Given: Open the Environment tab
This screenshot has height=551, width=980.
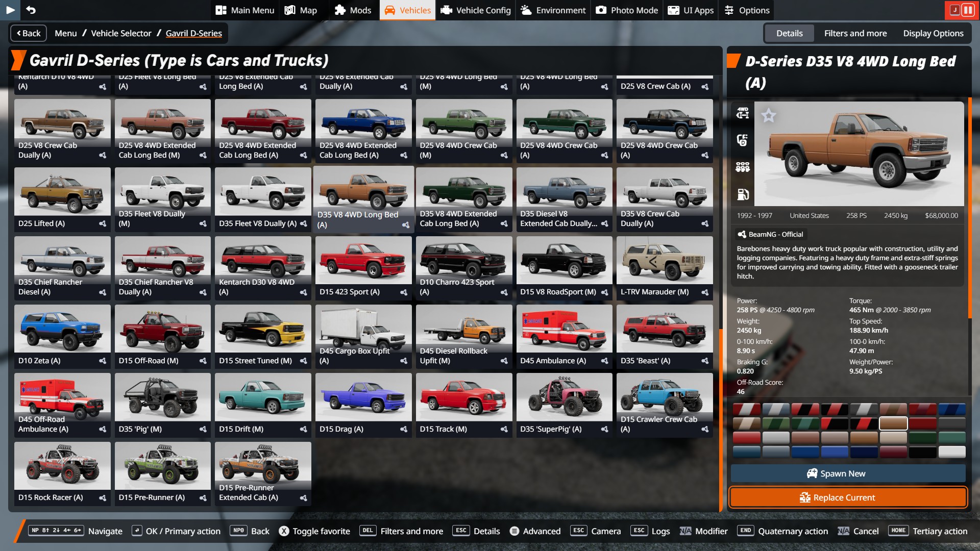Looking at the screenshot, I should click(x=553, y=10).
